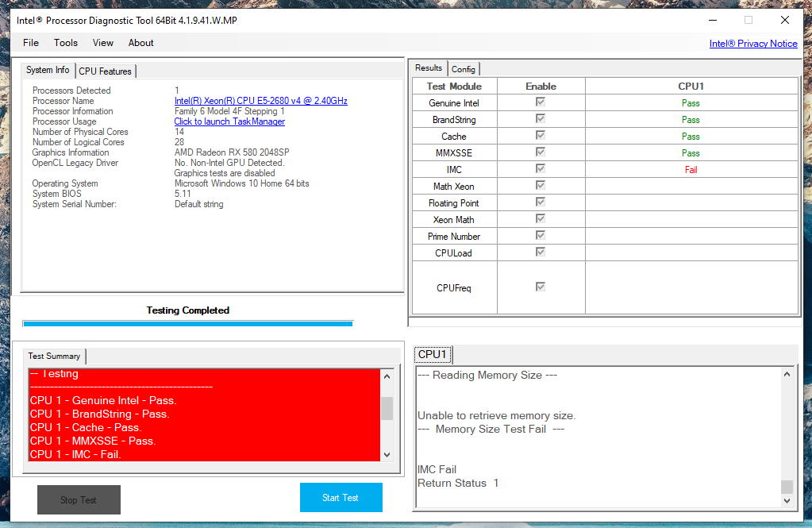This screenshot has width=812, height=528.
Task: Click the Testing Completed progress bar
Action: [x=188, y=324]
